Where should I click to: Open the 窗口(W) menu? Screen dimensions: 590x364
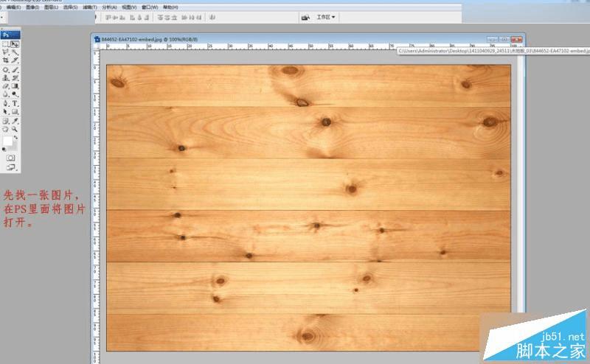pyautogui.click(x=150, y=7)
